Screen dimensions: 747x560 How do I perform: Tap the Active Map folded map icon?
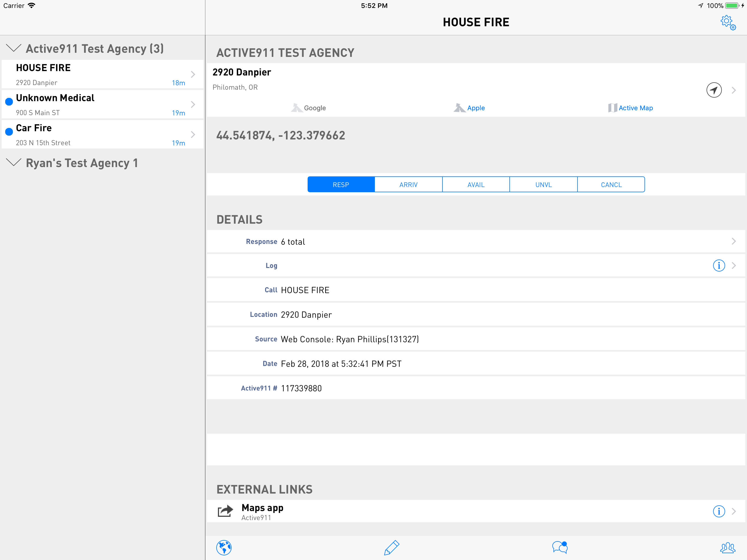pyautogui.click(x=612, y=108)
